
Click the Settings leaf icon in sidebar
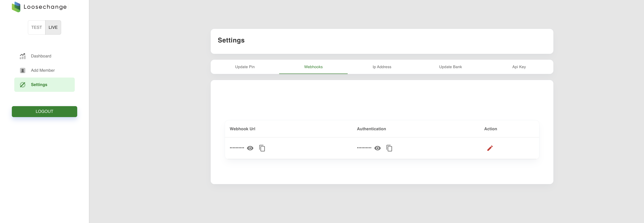[23, 85]
